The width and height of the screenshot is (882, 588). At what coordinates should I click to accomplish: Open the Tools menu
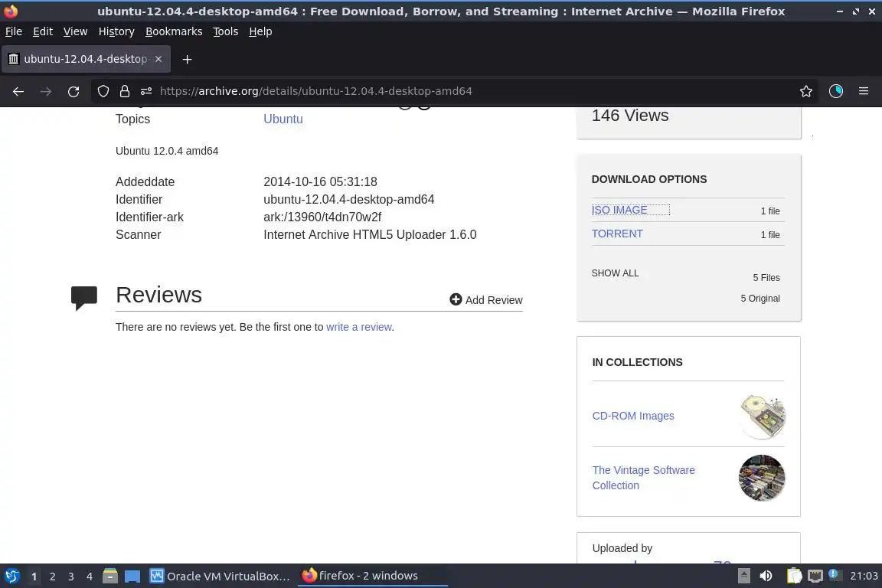point(226,31)
